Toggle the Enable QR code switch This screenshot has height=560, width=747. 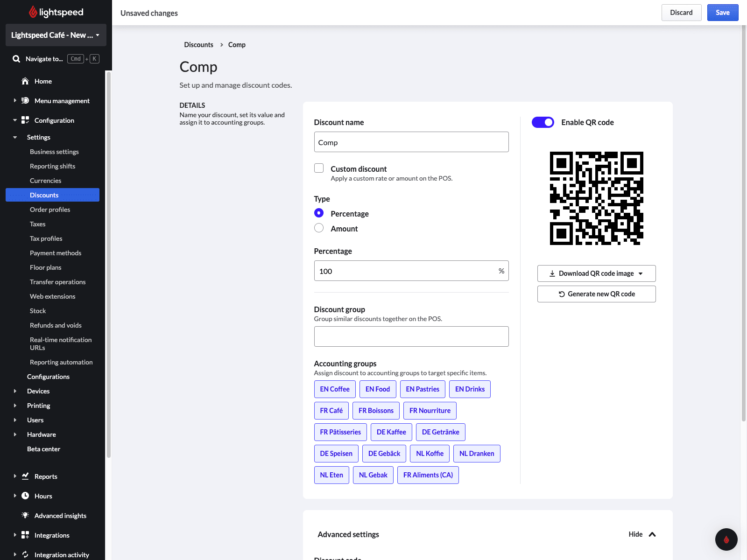tap(543, 122)
